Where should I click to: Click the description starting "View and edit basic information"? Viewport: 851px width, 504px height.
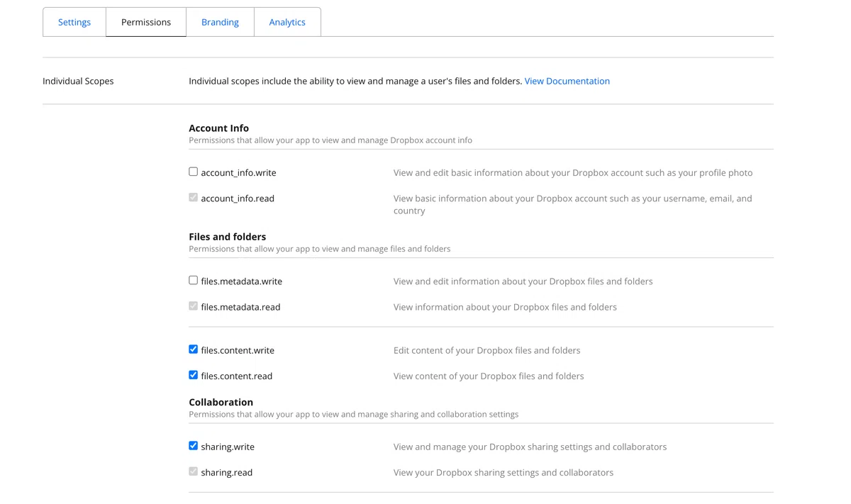(573, 172)
